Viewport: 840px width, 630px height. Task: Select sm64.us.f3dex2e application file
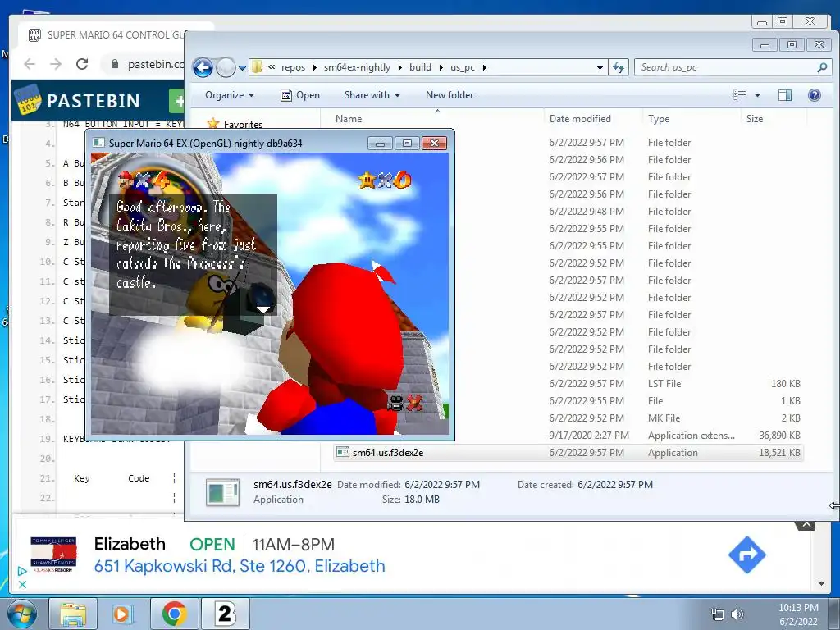point(568,453)
